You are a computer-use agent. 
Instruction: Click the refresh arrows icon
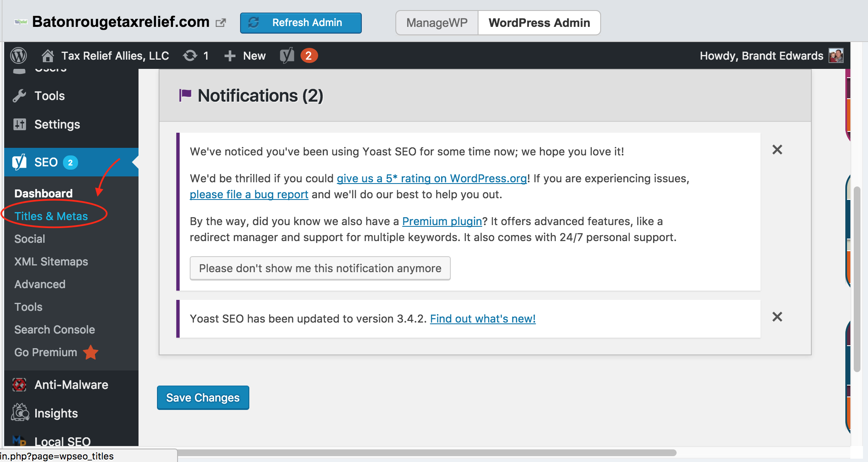point(254,23)
